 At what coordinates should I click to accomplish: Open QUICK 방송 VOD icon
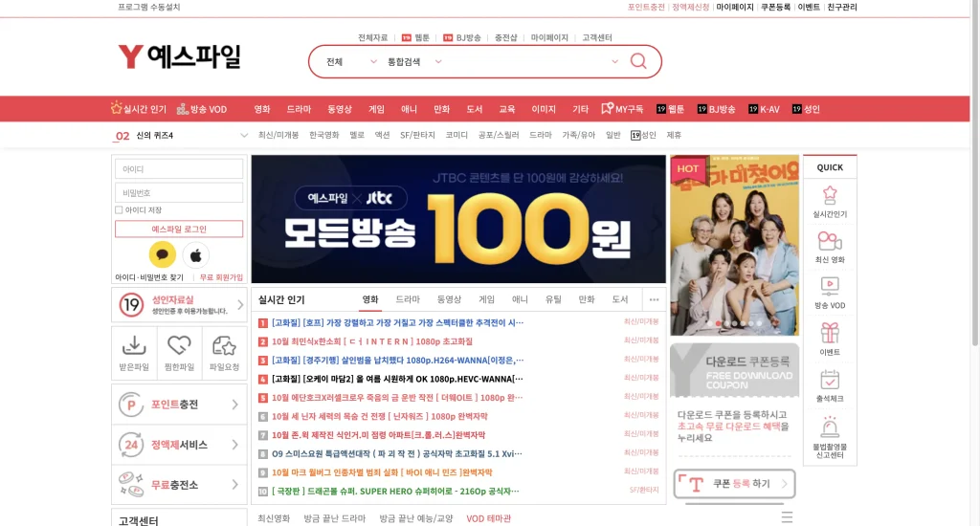click(x=830, y=287)
